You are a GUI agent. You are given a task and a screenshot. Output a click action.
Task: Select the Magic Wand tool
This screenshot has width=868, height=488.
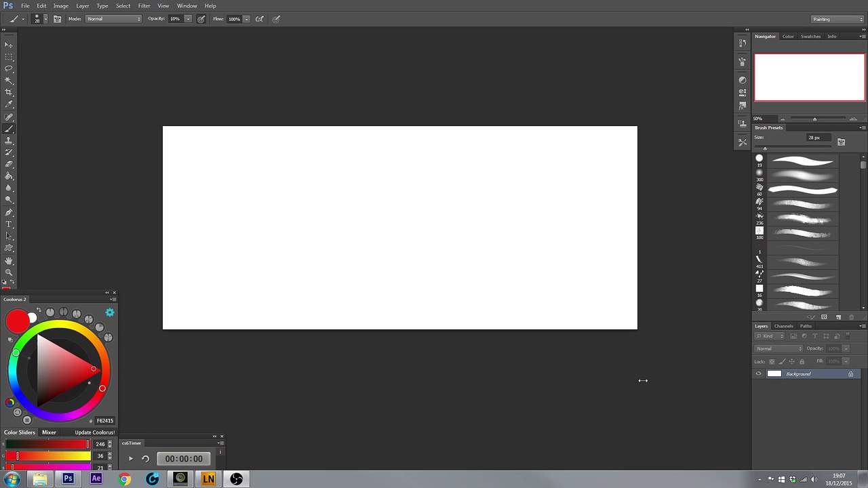click(x=9, y=81)
